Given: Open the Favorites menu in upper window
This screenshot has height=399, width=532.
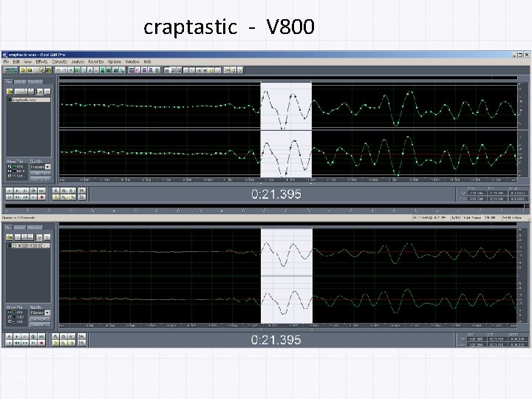Looking at the screenshot, I should 96,62.
